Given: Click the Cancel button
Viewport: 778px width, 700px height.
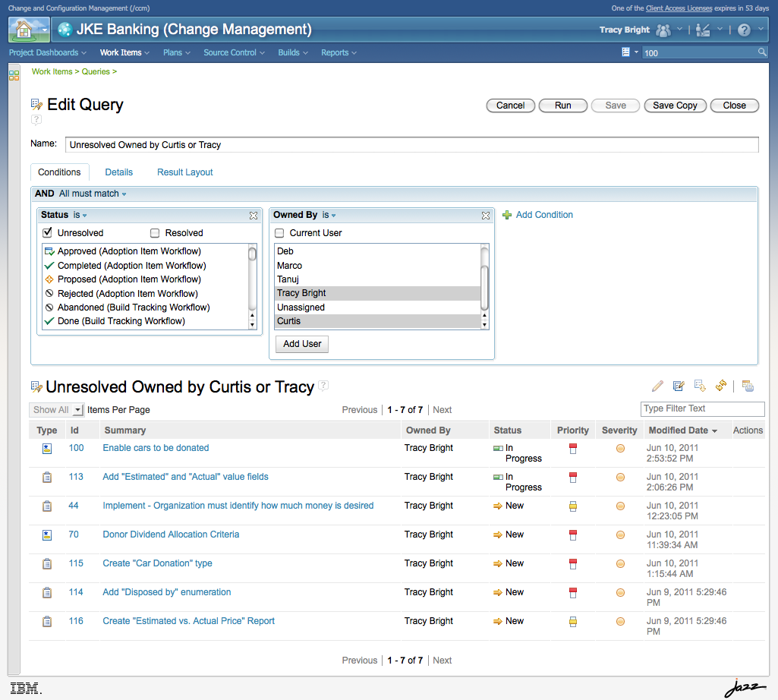Looking at the screenshot, I should tap(510, 106).
